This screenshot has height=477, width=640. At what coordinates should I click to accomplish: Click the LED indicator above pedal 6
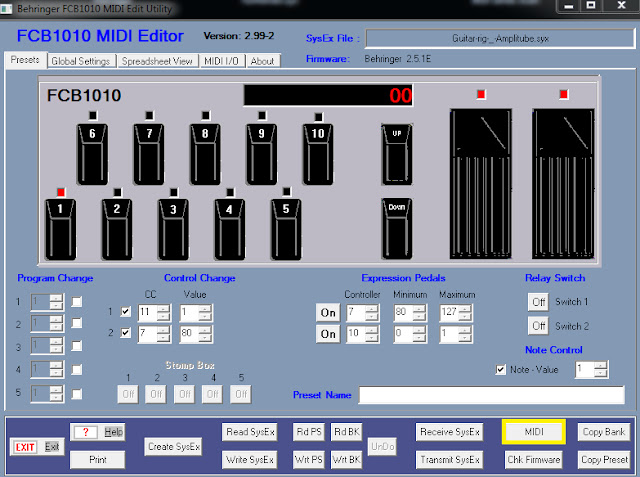93,115
